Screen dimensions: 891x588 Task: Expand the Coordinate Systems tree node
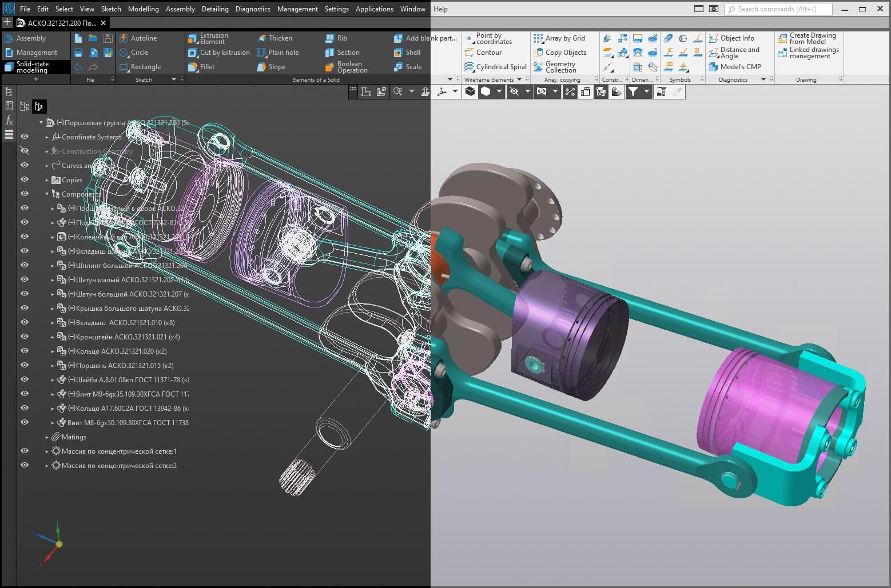[47, 137]
